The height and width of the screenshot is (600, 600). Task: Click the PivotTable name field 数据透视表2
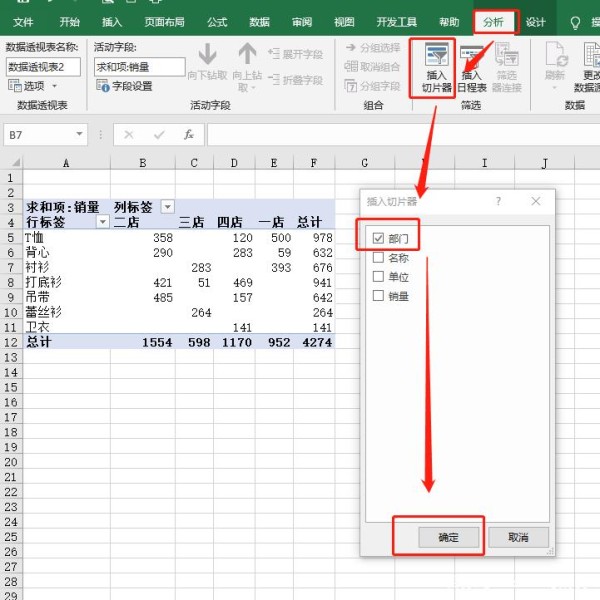point(43,67)
